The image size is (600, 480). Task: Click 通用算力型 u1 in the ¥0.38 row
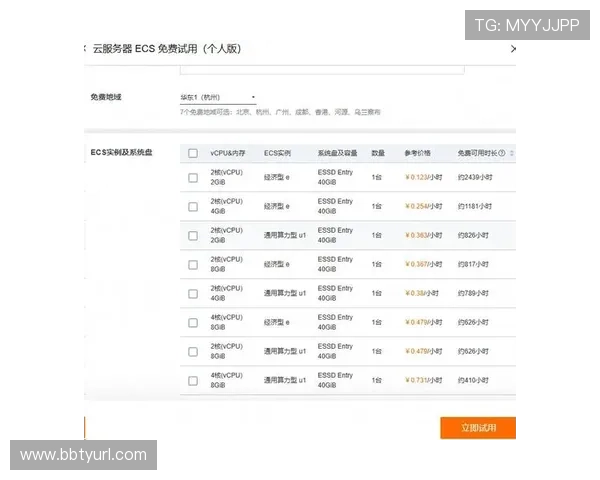285,293
